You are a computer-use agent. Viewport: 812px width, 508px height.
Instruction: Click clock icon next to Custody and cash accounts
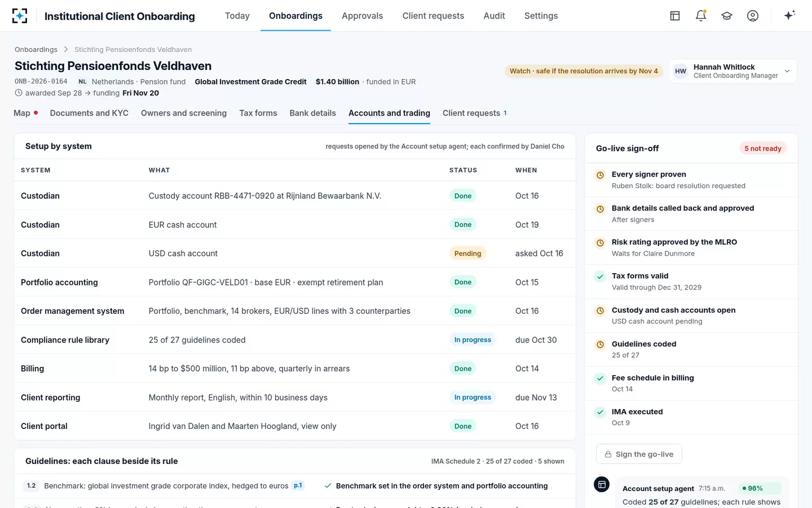click(x=601, y=310)
